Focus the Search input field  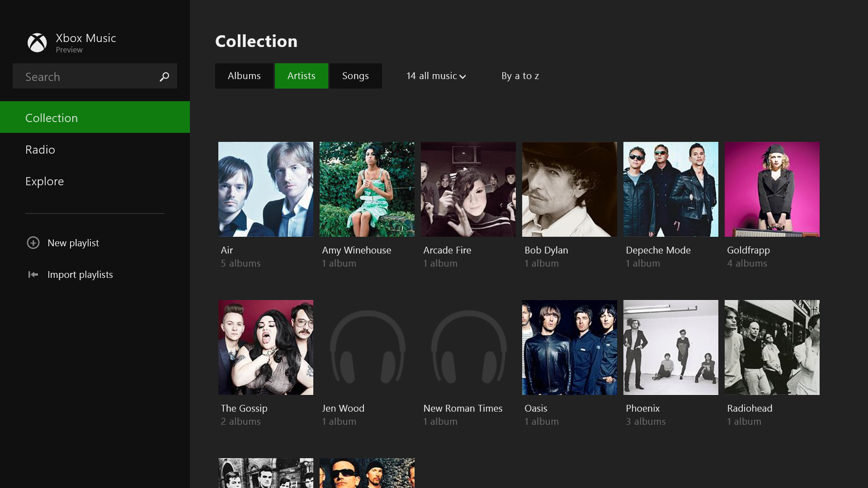click(95, 76)
